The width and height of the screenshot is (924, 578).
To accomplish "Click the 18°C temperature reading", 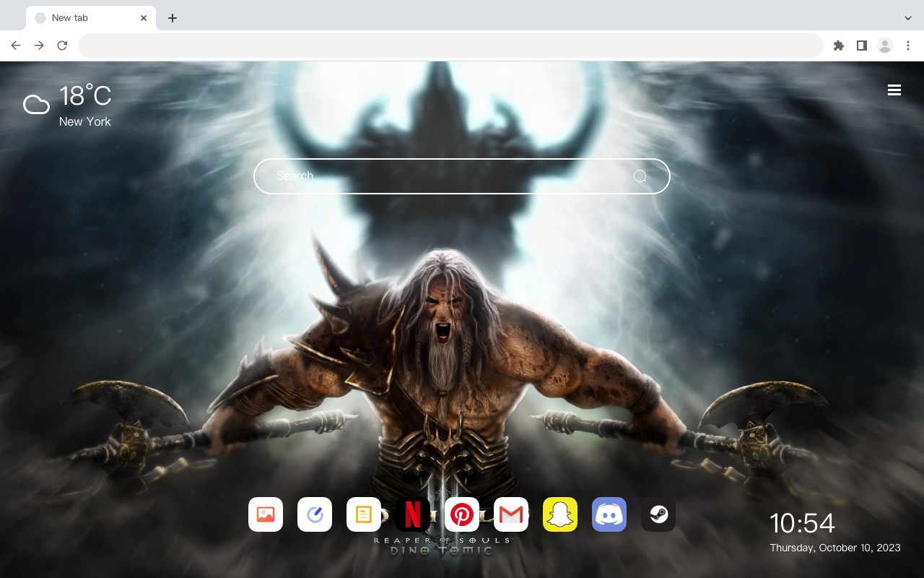I will coord(85,96).
